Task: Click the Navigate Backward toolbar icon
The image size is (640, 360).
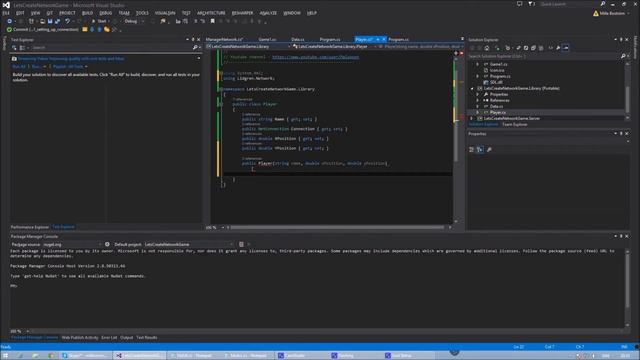Action: [x=9, y=21]
